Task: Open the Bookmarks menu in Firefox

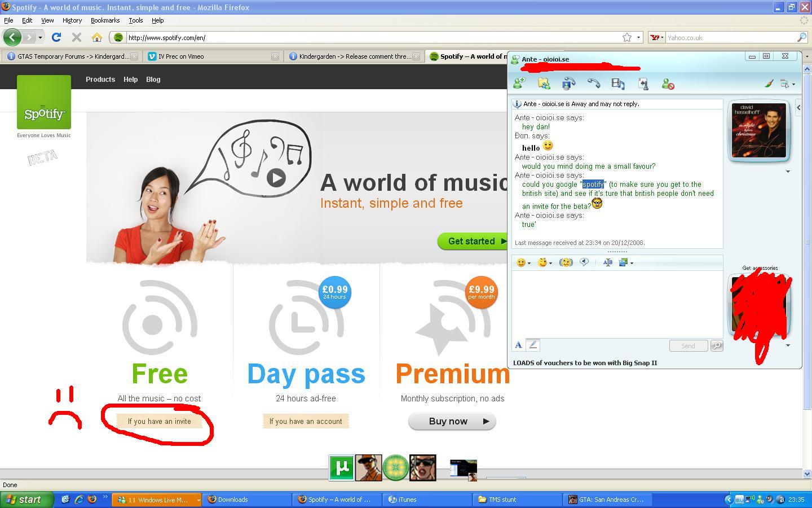Action: point(105,20)
